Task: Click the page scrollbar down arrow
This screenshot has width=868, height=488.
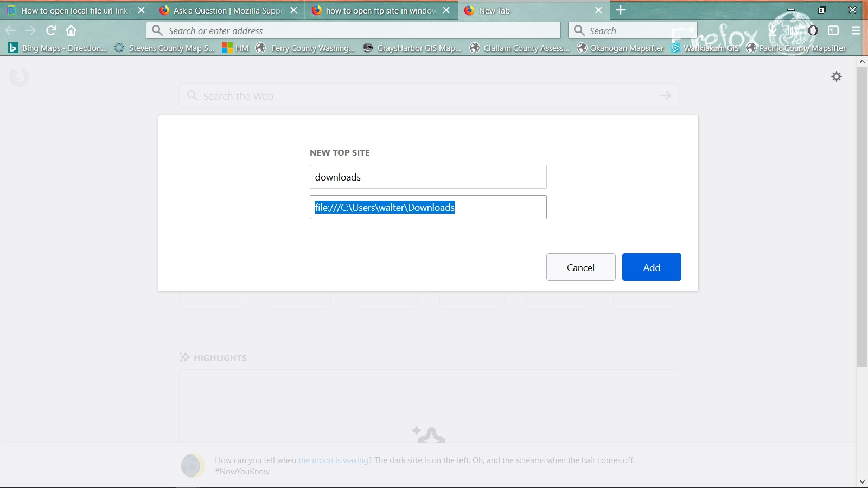Action: (x=862, y=481)
